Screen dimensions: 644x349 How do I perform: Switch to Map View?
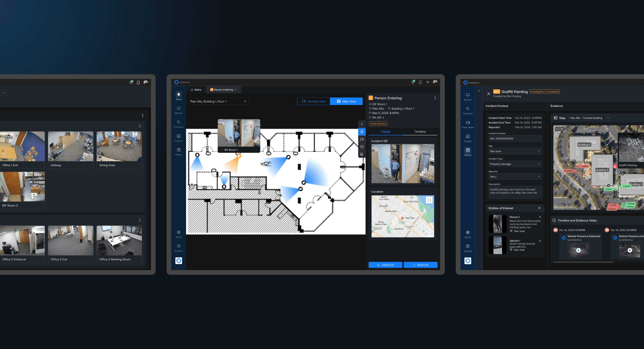tap(346, 101)
